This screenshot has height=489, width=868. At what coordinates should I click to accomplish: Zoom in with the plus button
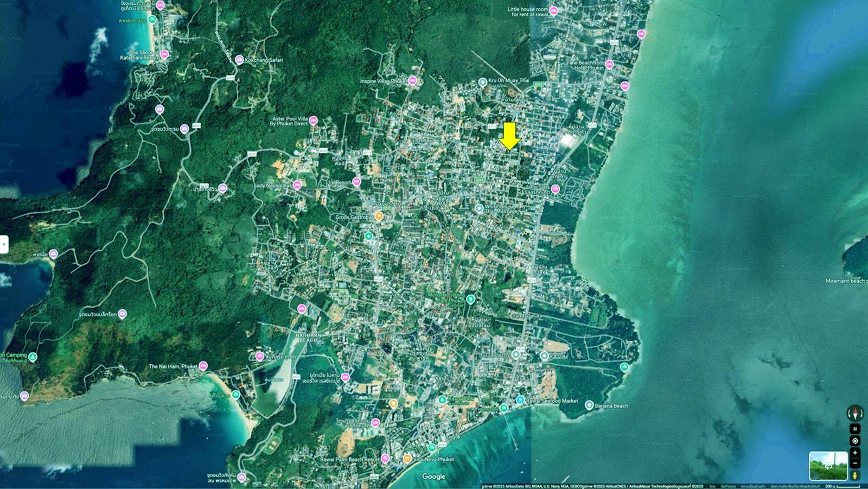tap(855, 453)
